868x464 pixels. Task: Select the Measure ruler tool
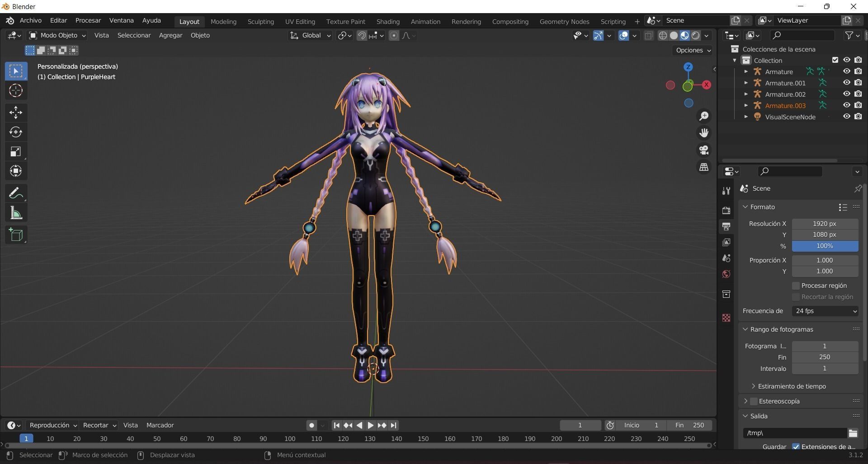pos(16,213)
